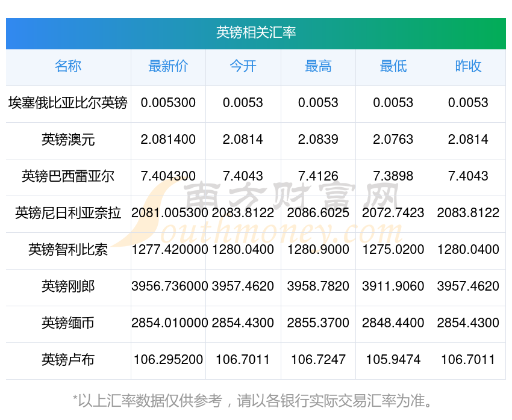Viewport: 512px width, 420px height.
Task: Select latest price 1277.420000
Action: [169, 250]
